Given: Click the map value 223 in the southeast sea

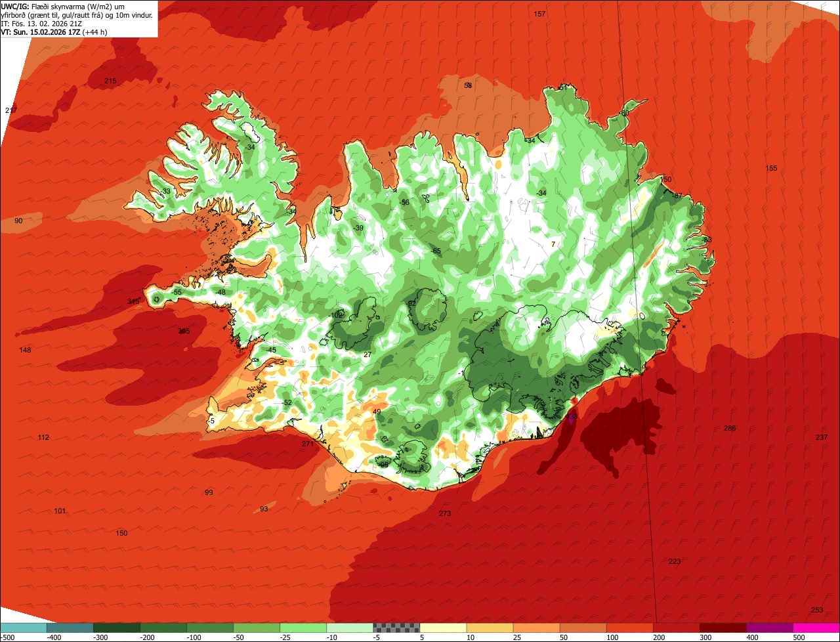Looking at the screenshot, I should pos(675,561).
